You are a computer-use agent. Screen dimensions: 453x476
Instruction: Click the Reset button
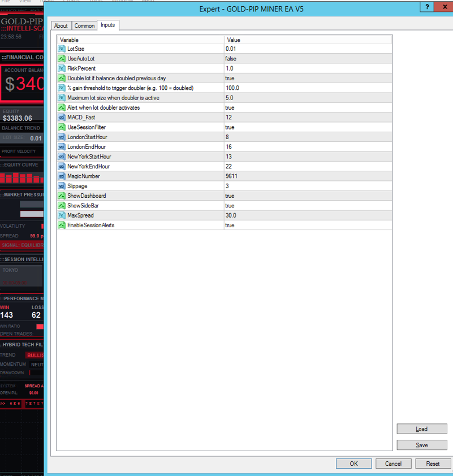433,464
